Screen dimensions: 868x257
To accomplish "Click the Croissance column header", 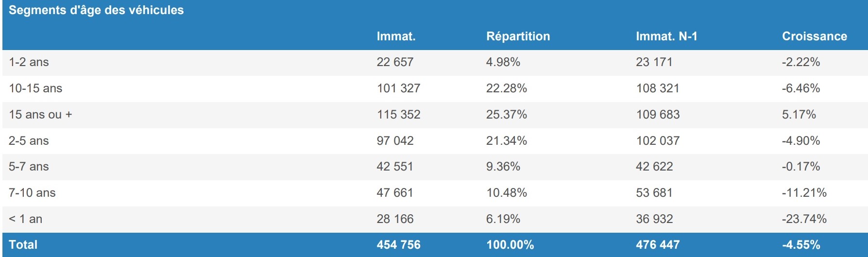I will (814, 36).
